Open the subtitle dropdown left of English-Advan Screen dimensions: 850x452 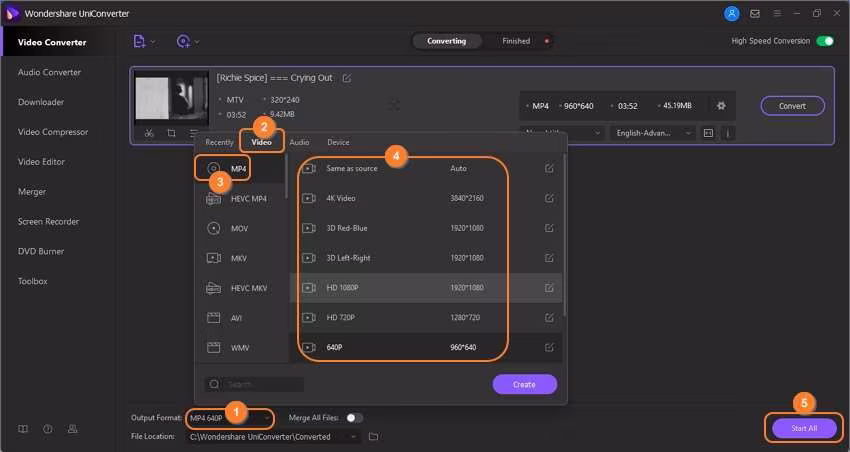(x=562, y=133)
